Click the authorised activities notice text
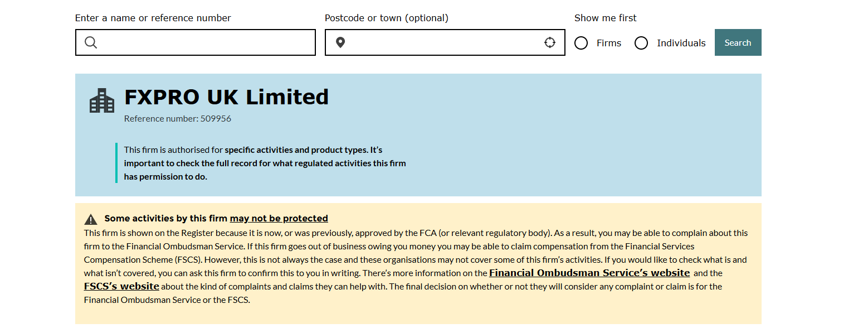 click(x=265, y=163)
